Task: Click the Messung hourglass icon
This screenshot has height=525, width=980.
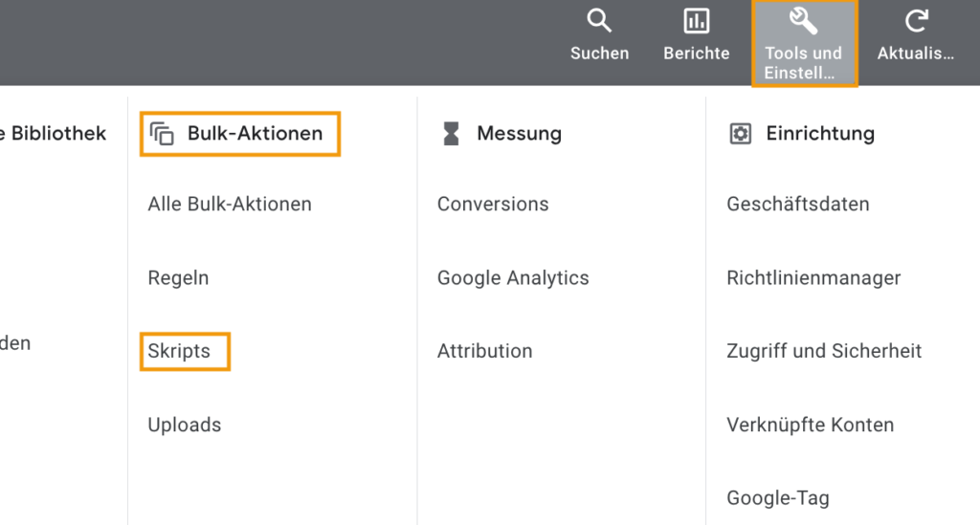Action: tap(451, 134)
